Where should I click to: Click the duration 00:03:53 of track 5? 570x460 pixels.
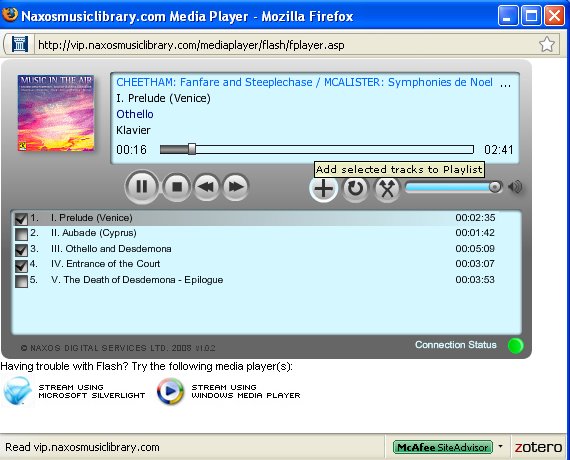[475, 280]
